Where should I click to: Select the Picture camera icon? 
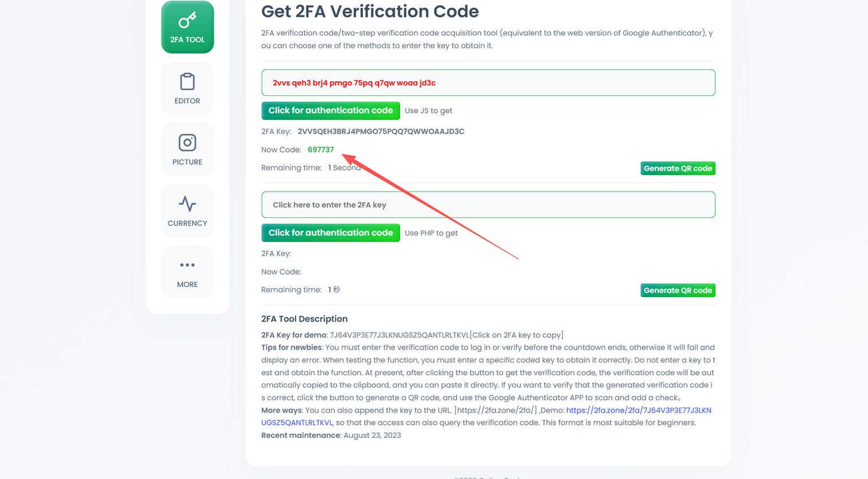[x=187, y=142]
